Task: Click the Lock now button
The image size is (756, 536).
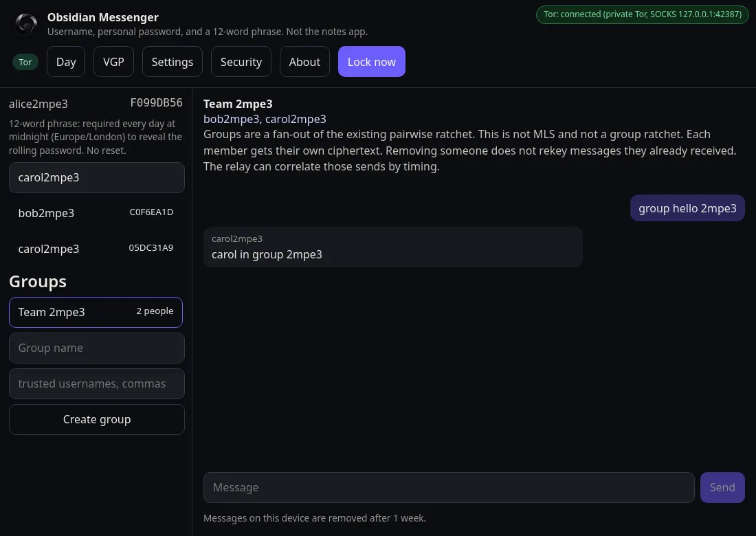Action: click(372, 62)
